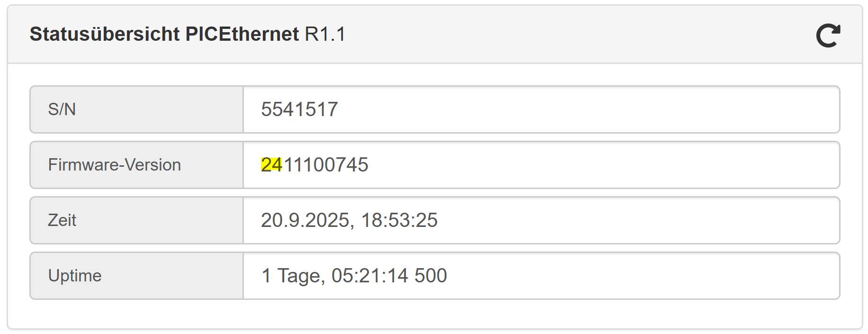This screenshot has width=868, height=334.
Task: Select the Zeit row label
Action: point(62,220)
